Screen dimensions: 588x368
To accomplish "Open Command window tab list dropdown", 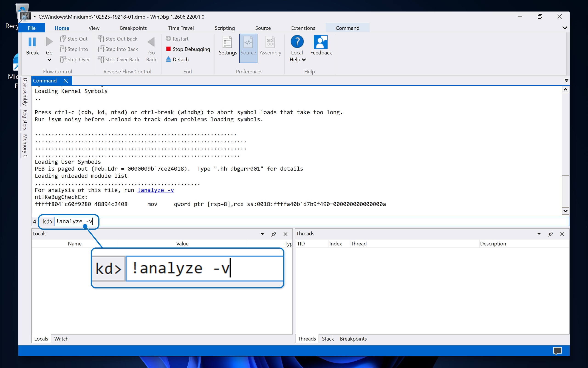I will tap(566, 80).
